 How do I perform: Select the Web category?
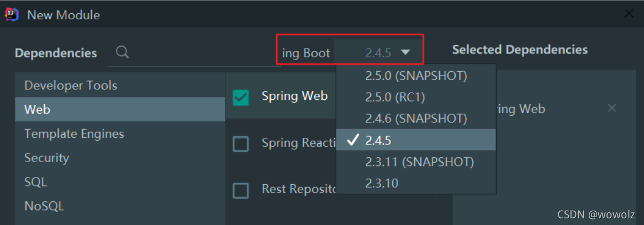tap(37, 110)
